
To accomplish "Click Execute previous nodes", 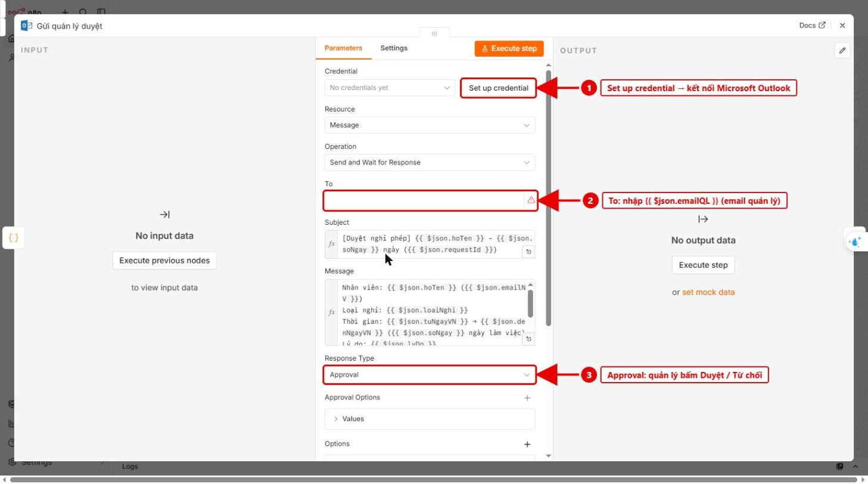I will [x=164, y=260].
